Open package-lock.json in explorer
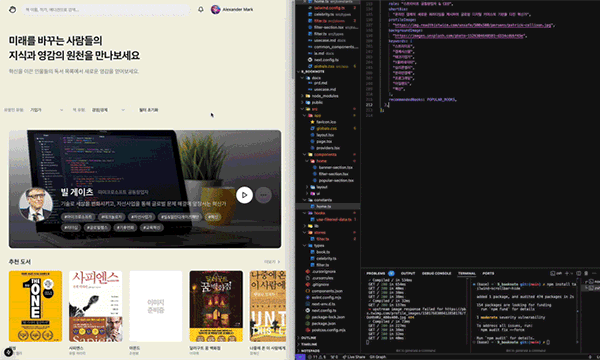 pyautogui.click(x=328, y=317)
